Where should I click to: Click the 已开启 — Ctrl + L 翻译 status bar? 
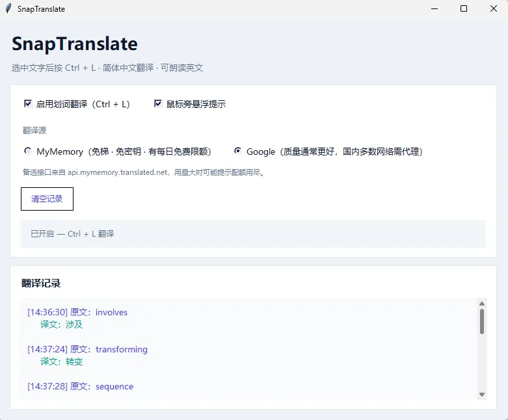[254, 234]
